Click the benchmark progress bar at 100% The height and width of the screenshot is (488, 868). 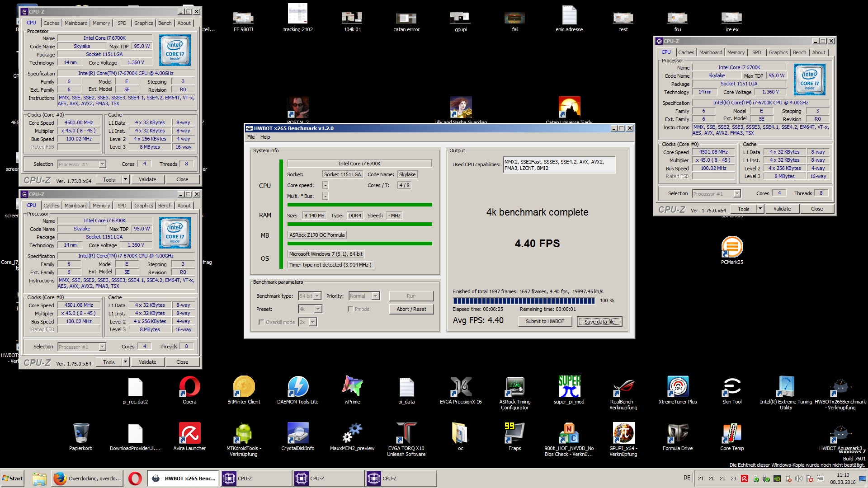click(524, 301)
